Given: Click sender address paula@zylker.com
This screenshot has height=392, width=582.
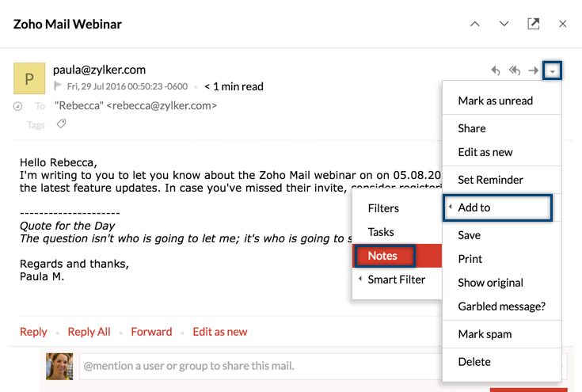Looking at the screenshot, I should [x=99, y=70].
